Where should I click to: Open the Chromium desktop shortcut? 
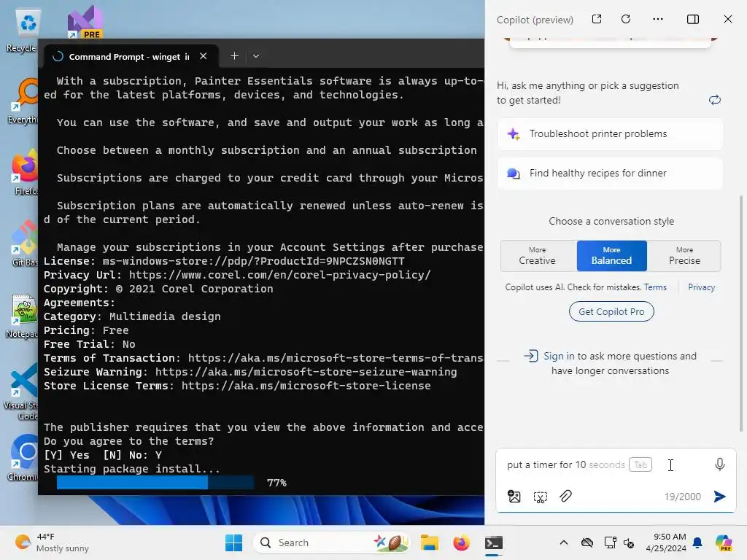(x=23, y=458)
